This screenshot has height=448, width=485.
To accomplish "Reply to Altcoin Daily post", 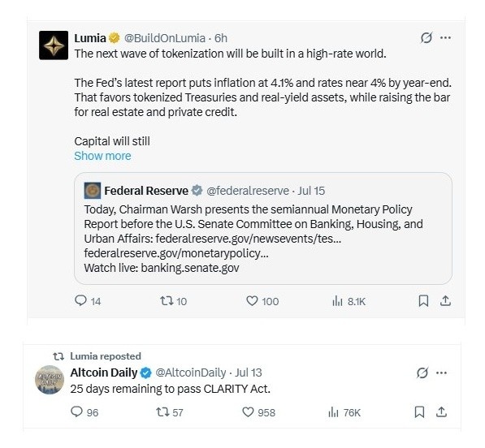I will tap(84, 412).
